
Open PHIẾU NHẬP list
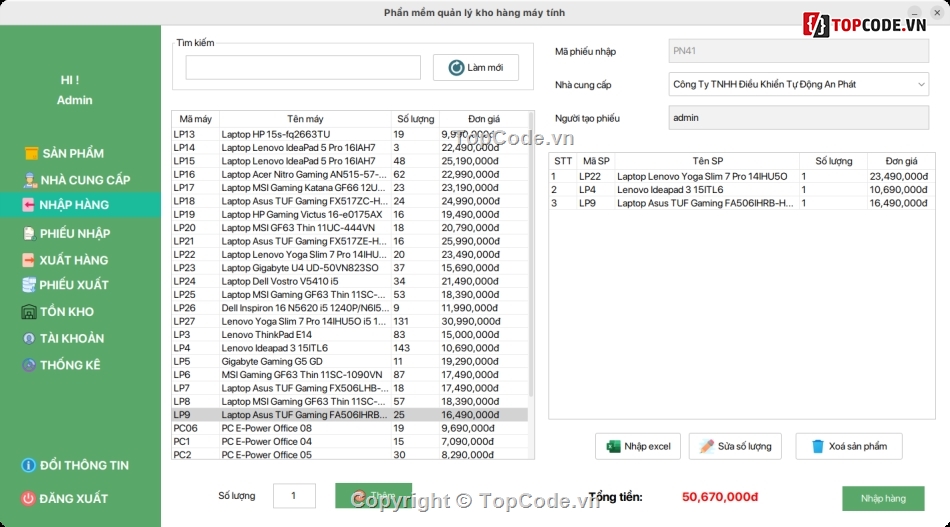click(75, 233)
